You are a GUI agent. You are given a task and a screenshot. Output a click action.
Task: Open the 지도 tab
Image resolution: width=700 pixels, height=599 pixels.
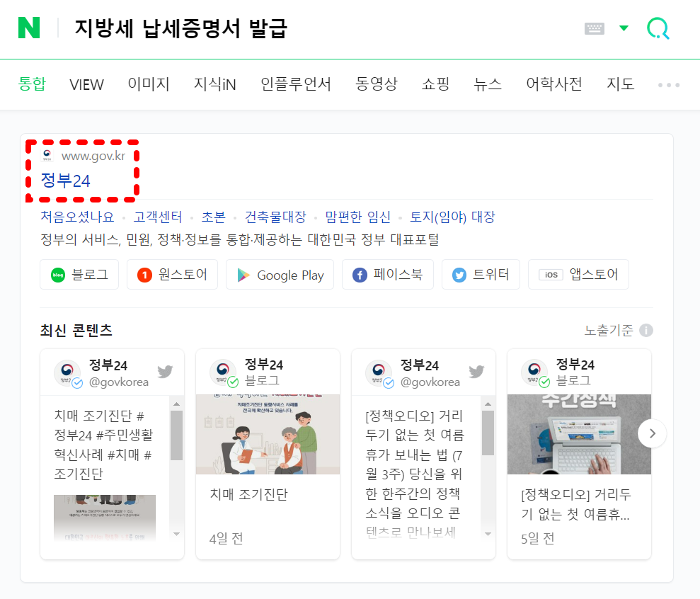pos(621,84)
